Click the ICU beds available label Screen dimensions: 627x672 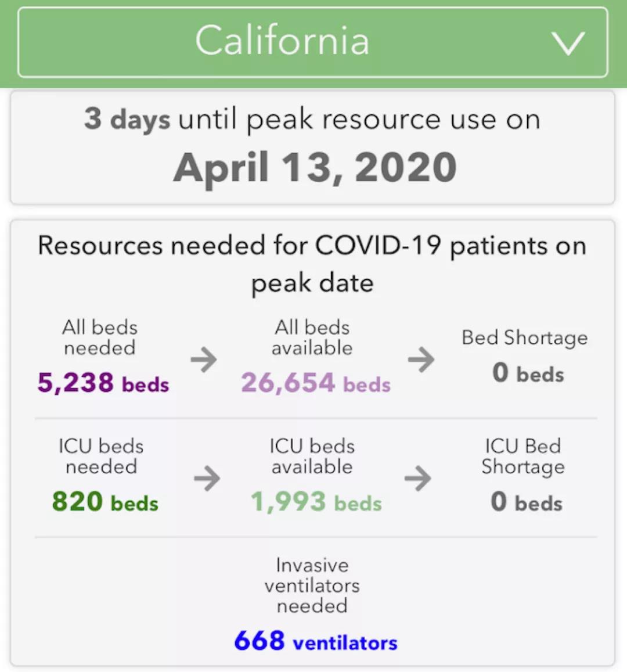coord(312,456)
